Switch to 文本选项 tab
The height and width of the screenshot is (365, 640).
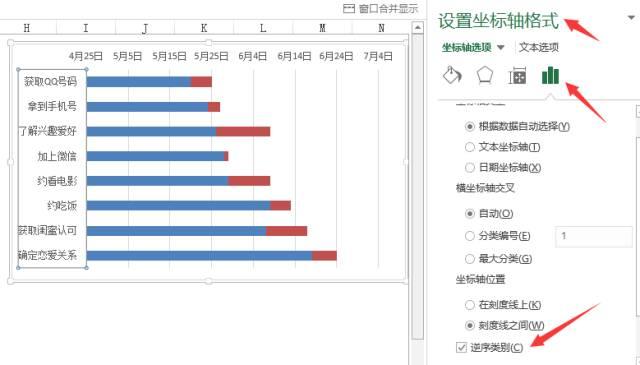539,47
